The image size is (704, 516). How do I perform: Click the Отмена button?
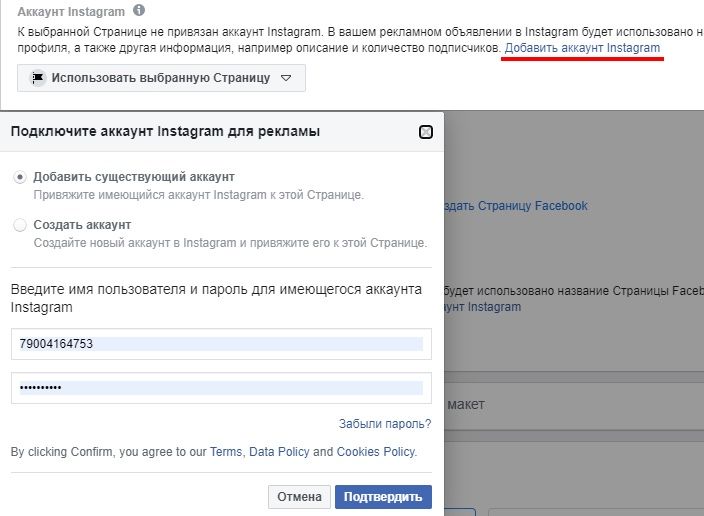coord(299,497)
